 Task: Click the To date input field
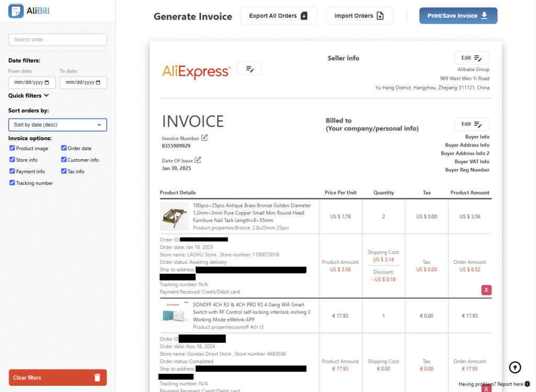[83, 82]
